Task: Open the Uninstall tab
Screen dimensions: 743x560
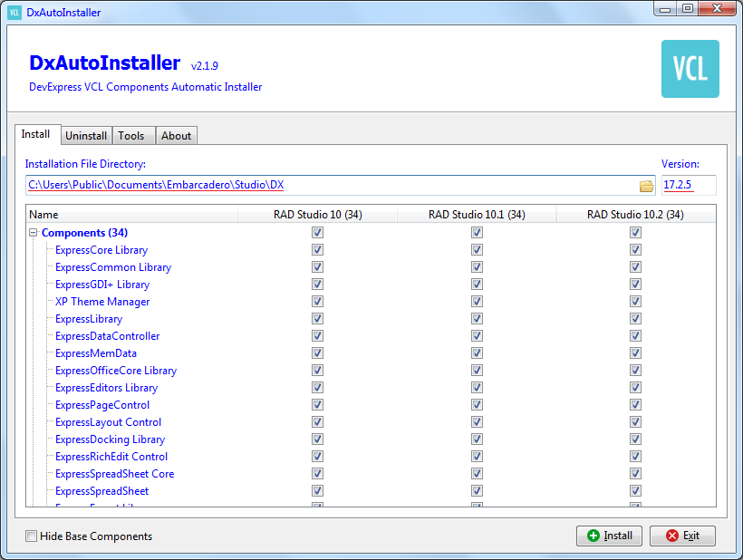Action: tap(86, 136)
